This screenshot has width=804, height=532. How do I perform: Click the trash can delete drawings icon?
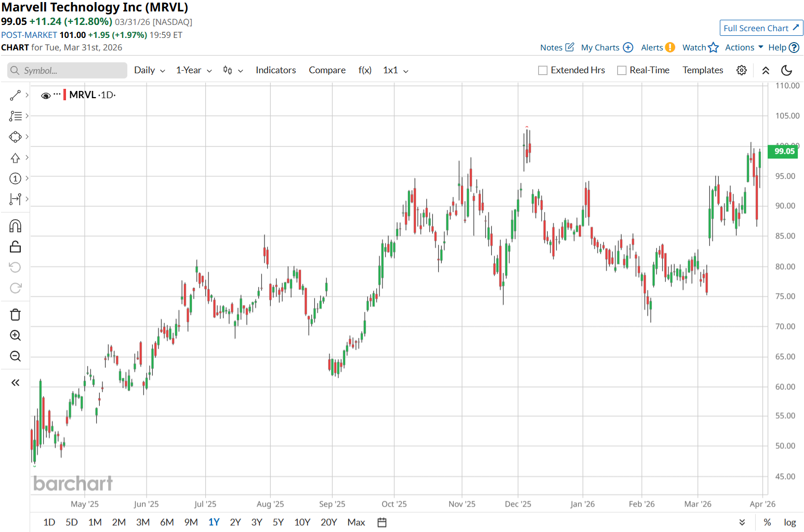pyautogui.click(x=15, y=315)
